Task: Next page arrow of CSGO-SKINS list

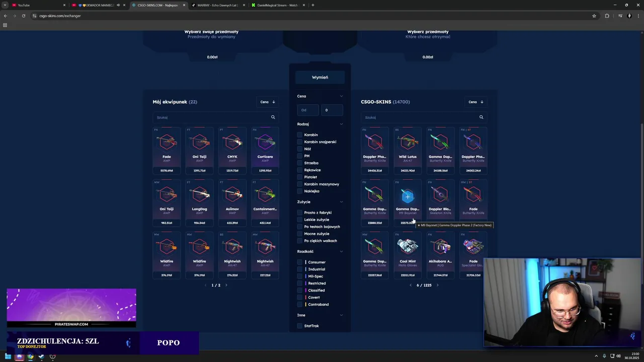Action: click(437, 285)
